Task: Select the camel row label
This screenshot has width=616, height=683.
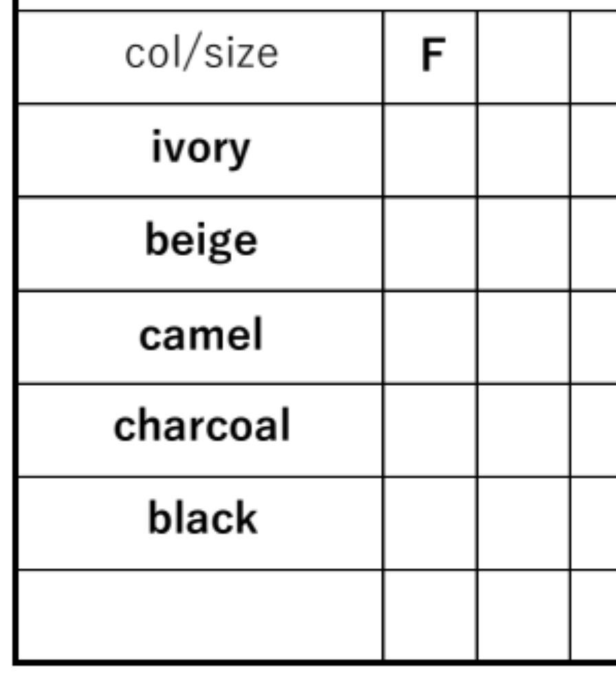Action: click(200, 337)
